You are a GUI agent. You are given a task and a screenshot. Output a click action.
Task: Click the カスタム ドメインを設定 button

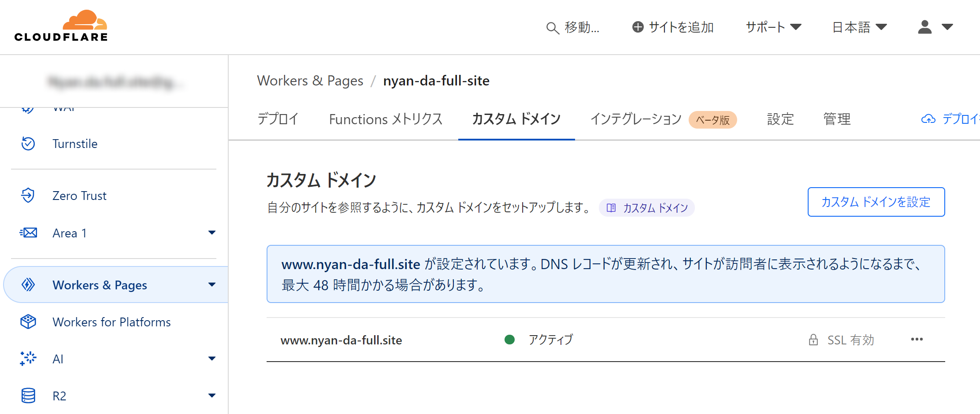(x=876, y=202)
